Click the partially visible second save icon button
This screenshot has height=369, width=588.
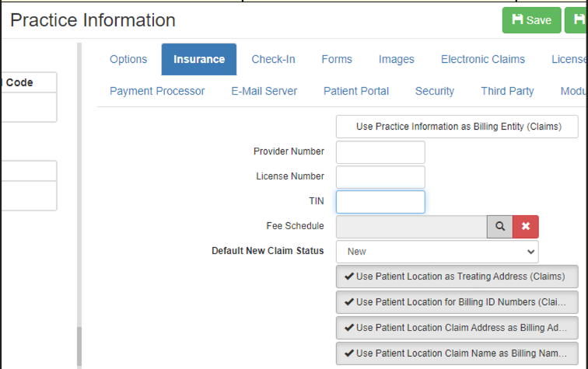coord(576,20)
